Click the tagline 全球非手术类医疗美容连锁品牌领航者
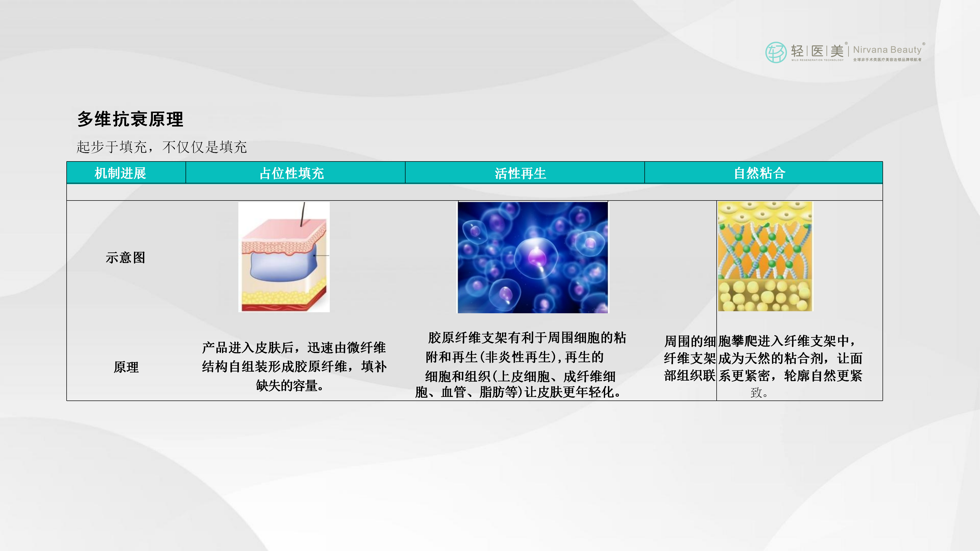980x551 pixels. click(x=887, y=60)
